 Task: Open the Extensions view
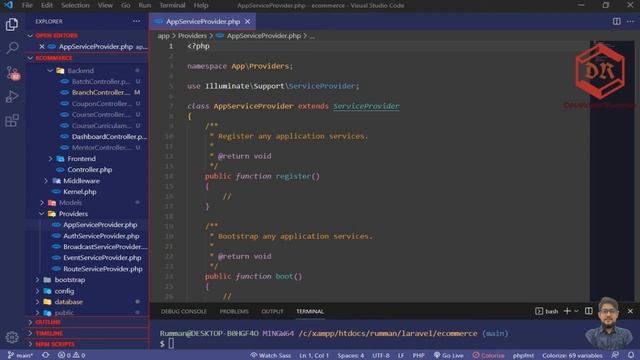tap(12, 121)
